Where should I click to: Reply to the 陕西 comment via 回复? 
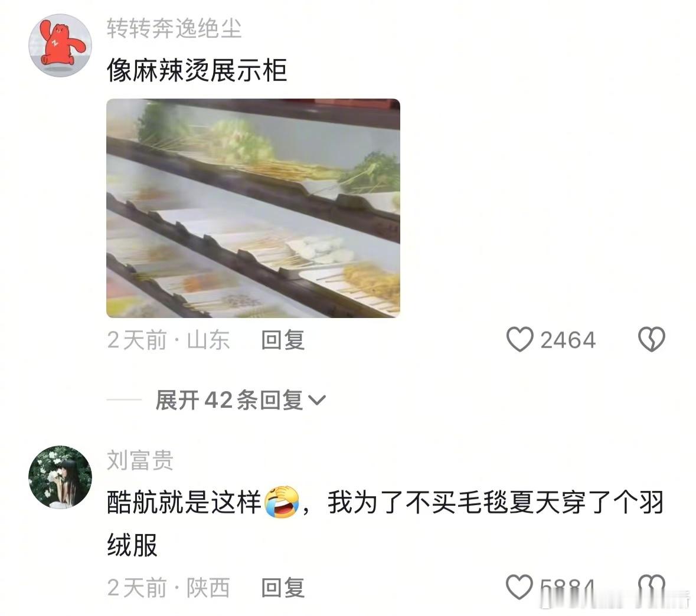[x=283, y=588]
